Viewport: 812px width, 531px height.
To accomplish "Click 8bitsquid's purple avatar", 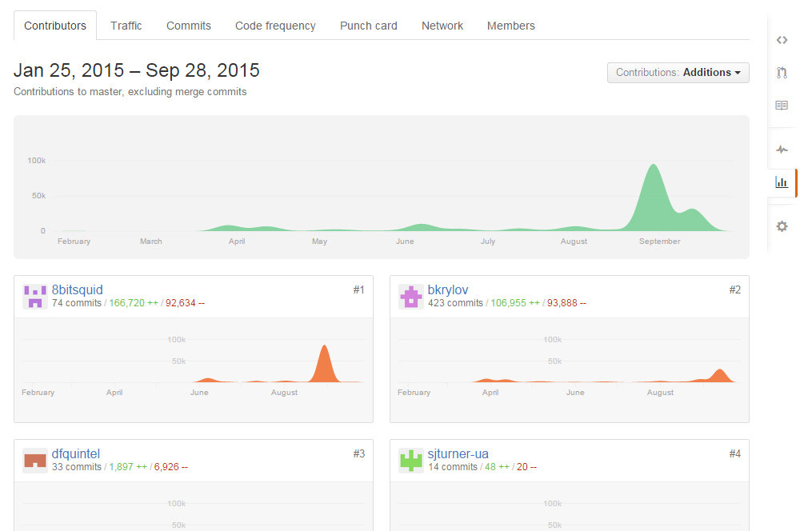I will coord(35,297).
